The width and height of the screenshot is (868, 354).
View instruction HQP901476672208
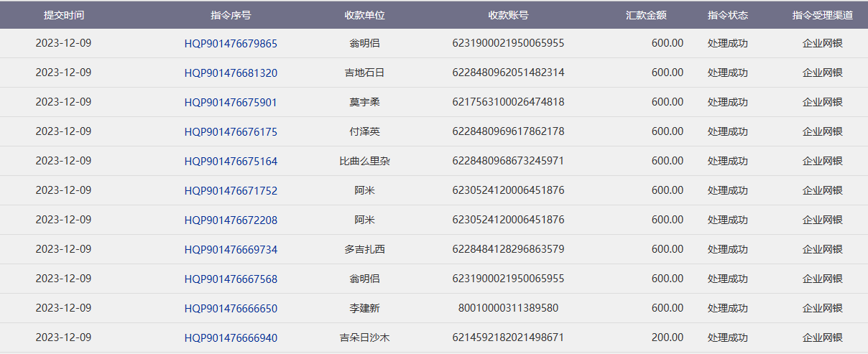pyautogui.click(x=231, y=220)
